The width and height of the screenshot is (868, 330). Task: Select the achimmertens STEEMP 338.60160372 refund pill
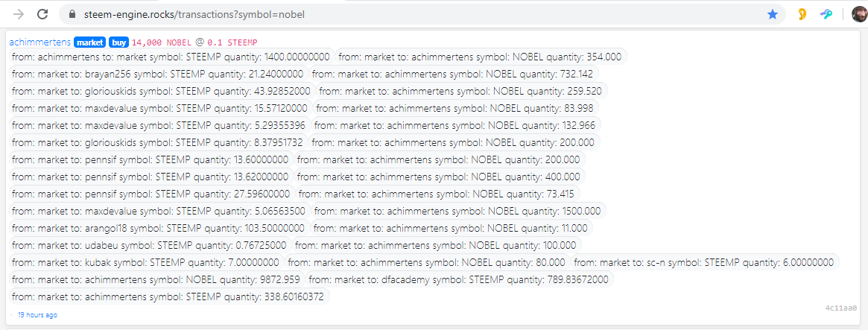169,296
